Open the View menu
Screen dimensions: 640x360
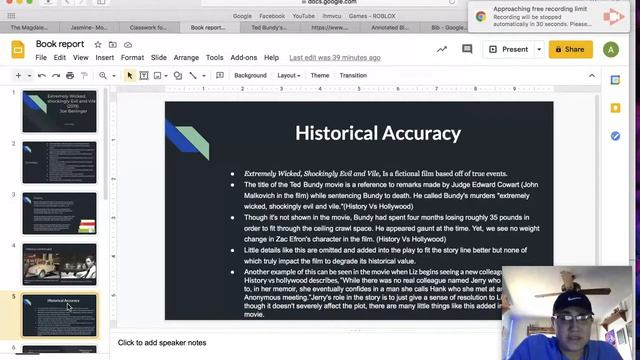point(80,58)
